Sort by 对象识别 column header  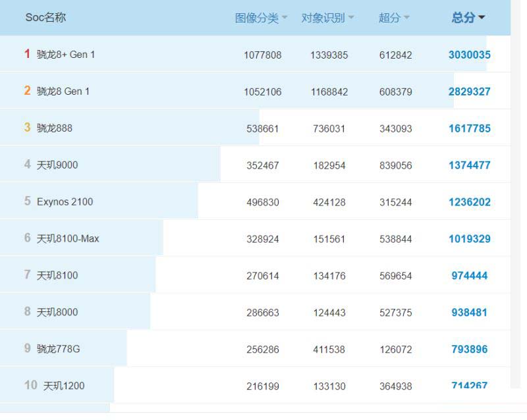coord(327,18)
